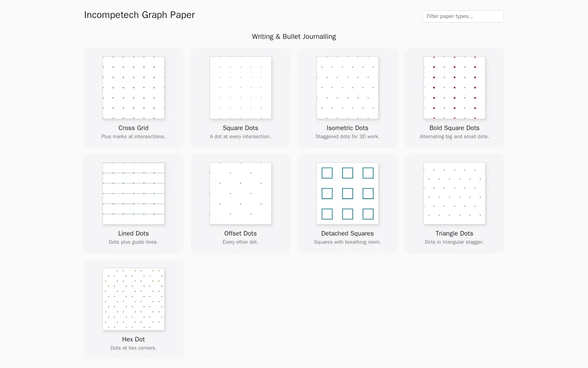This screenshot has width=588, height=368.
Task: Open the Square Dots paper thumbnail
Action: tap(241, 88)
